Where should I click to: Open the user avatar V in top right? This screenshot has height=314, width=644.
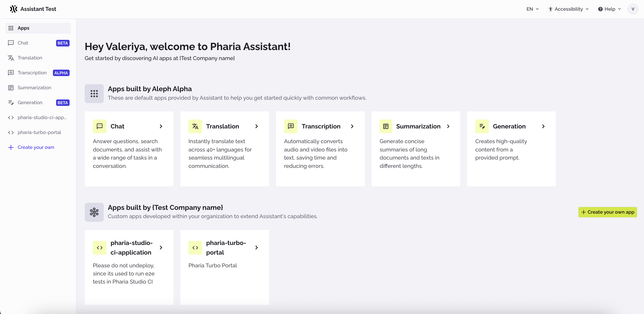633,9
